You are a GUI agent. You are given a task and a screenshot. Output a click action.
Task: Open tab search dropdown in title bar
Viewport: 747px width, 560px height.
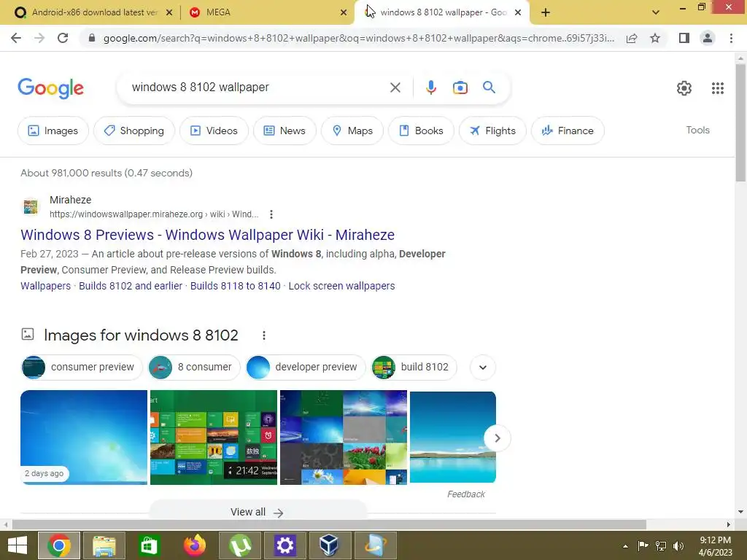[656, 12]
